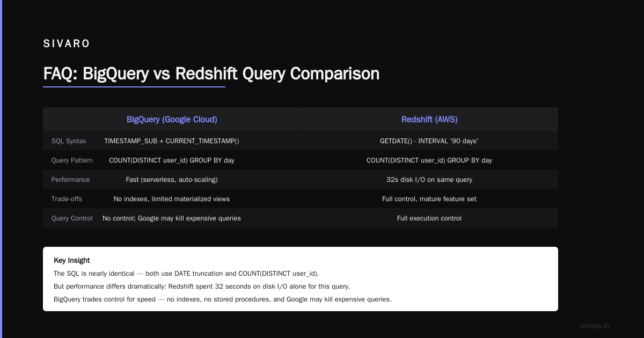Click the BigQuery (Google Cloud) column header
The height and width of the screenshot is (338, 644).
[172, 119]
